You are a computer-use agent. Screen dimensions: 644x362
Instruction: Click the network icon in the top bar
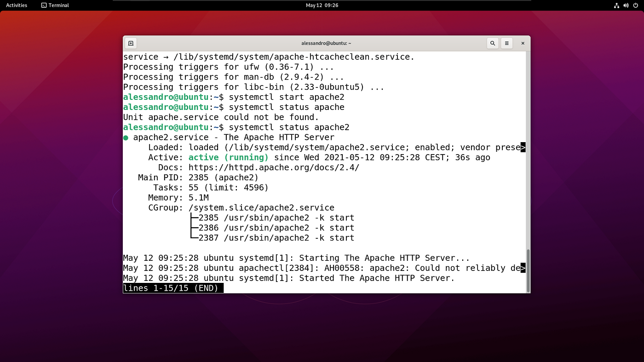[x=616, y=5]
